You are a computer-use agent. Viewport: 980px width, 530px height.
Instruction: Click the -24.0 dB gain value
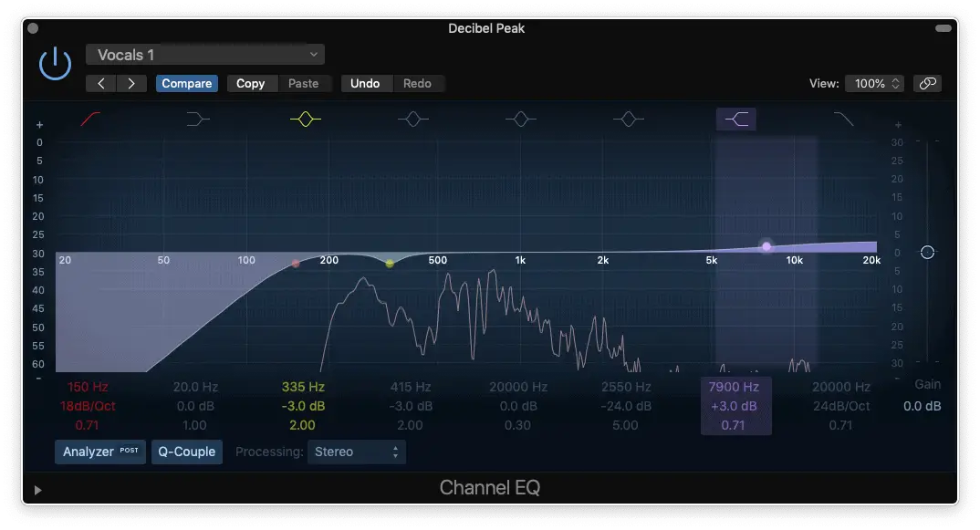coord(626,406)
